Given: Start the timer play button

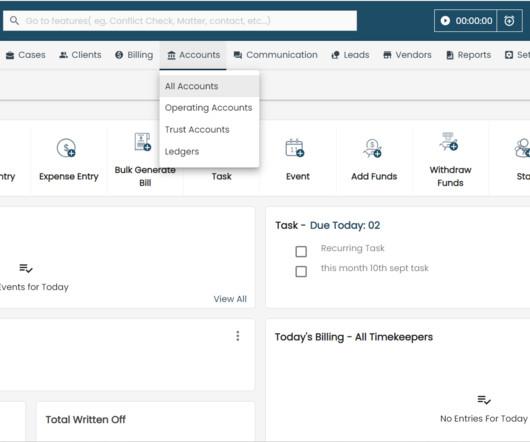Looking at the screenshot, I should tap(445, 21).
